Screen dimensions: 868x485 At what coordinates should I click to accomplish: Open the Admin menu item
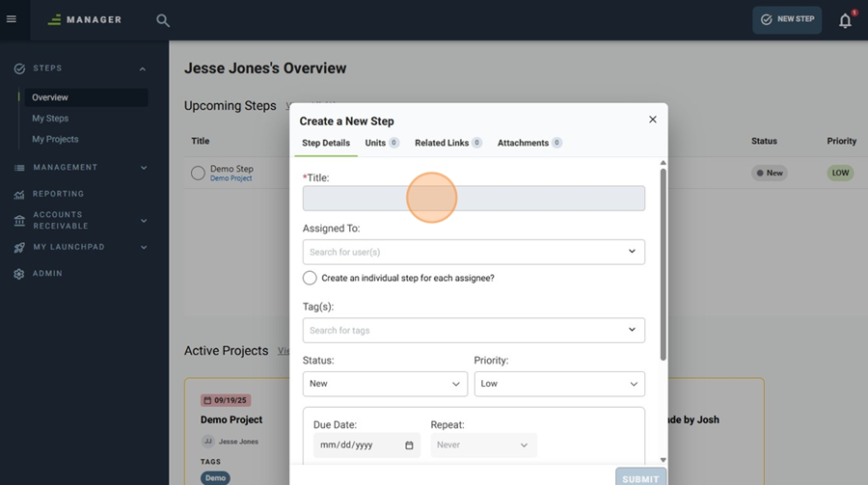pyautogui.click(x=47, y=274)
